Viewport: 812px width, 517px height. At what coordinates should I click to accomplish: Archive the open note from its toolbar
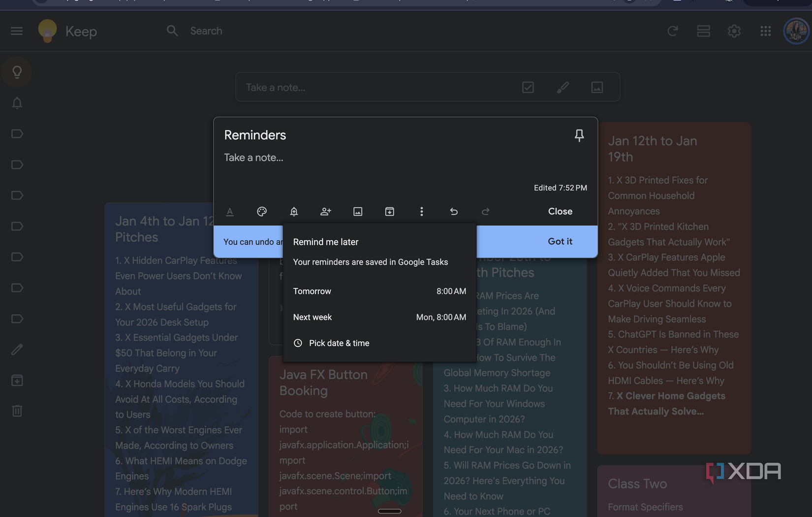coord(390,212)
